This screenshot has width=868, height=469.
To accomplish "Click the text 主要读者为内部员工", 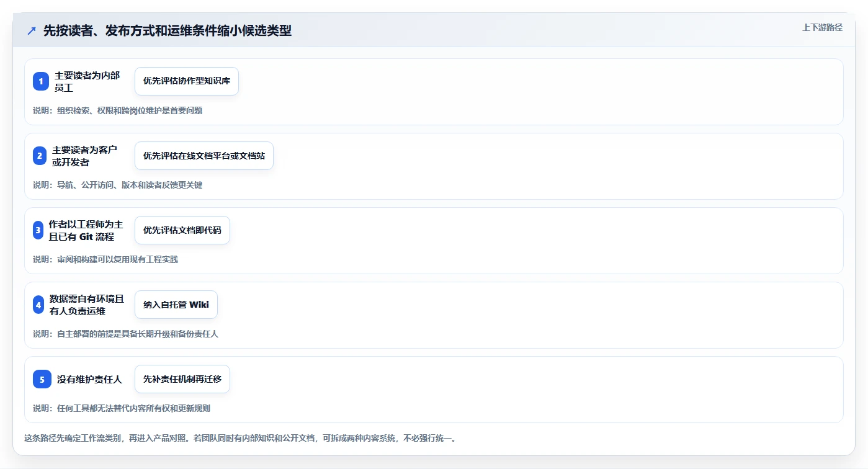I will click(x=87, y=81).
